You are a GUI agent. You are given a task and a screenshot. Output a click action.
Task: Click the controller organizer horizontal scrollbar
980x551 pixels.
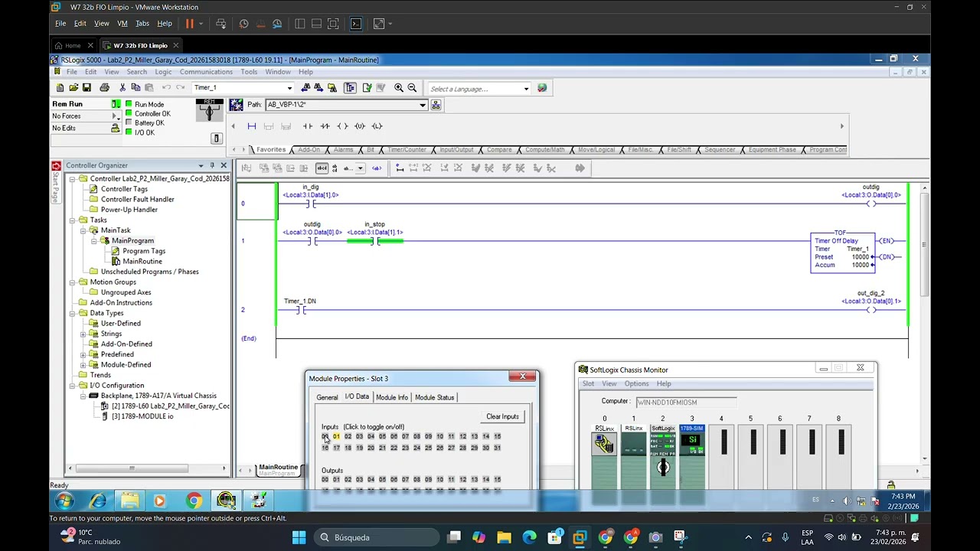click(147, 468)
